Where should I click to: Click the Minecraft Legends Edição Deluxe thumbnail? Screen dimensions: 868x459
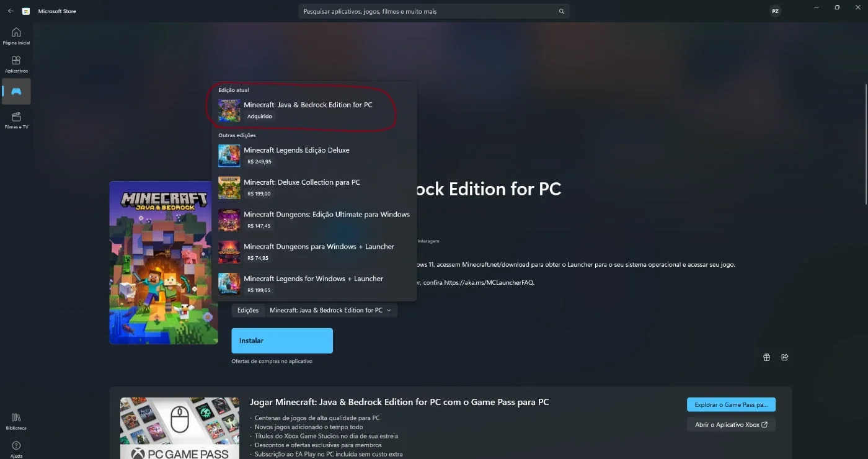pos(229,156)
